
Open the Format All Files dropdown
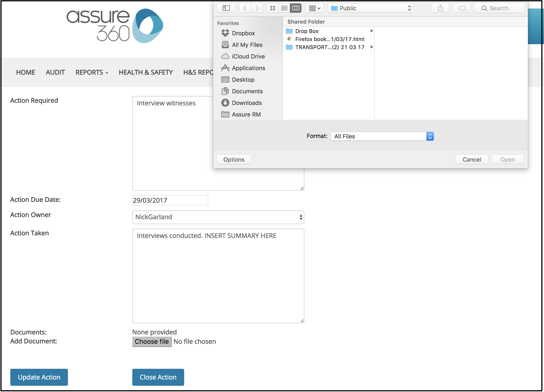[x=382, y=136]
